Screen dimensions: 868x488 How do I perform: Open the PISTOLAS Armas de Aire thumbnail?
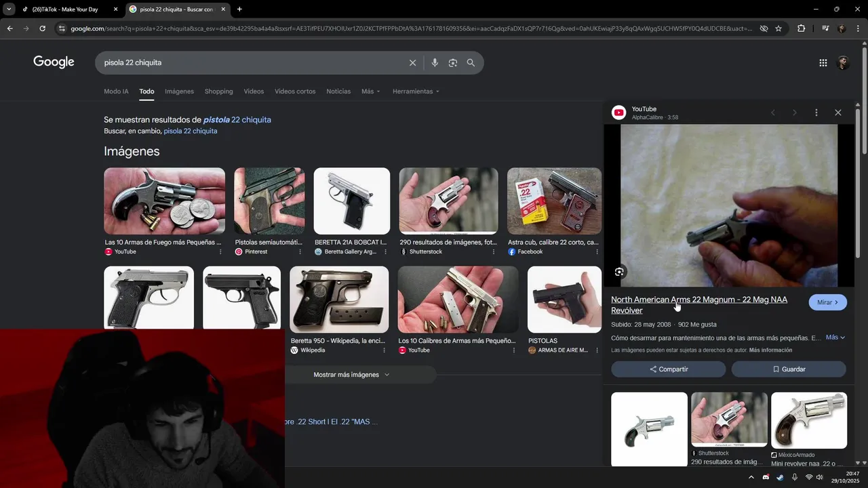click(564, 300)
